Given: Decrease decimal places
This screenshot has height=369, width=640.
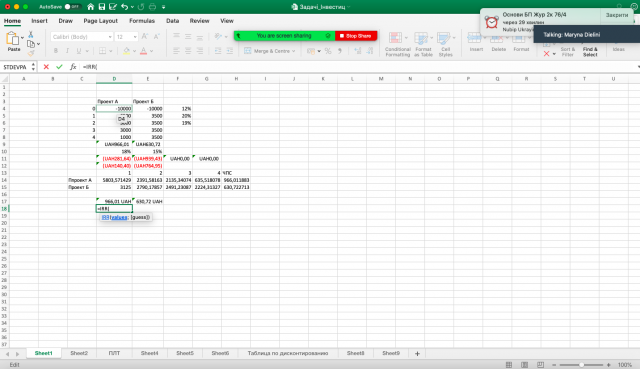Looking at the screenshot, I should pos(370,51).
